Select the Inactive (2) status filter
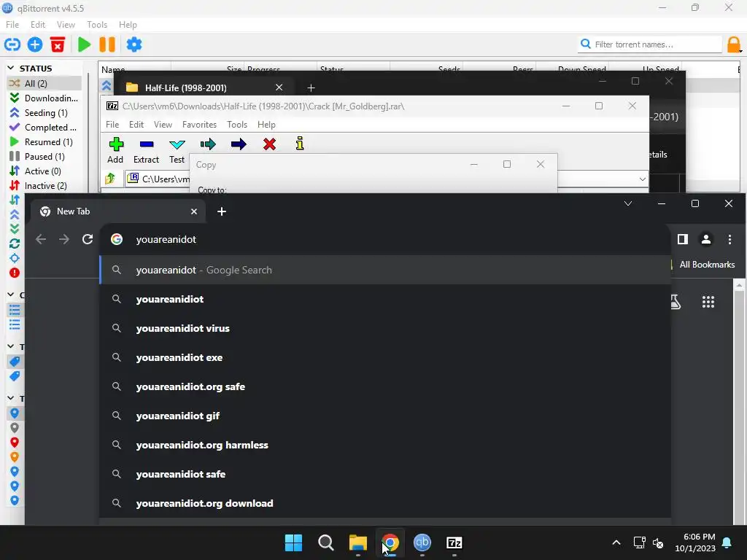747x560 pixels. [44, 186]
